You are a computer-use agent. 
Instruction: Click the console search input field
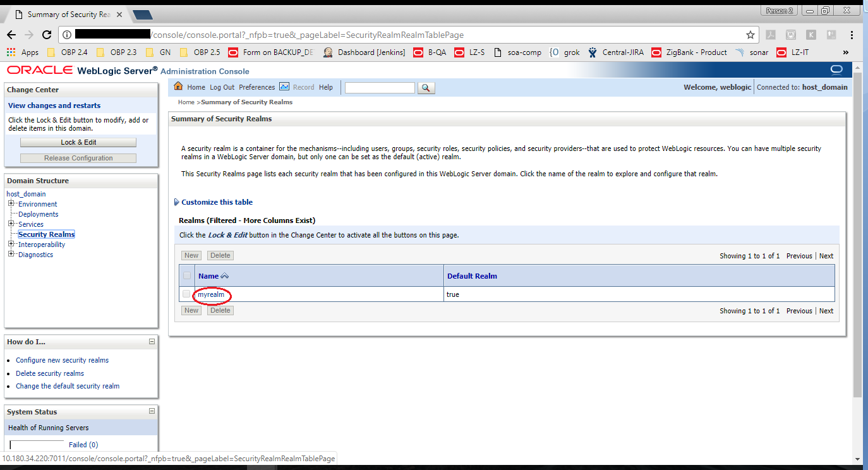pyautogui.click(x=380, y=88)
